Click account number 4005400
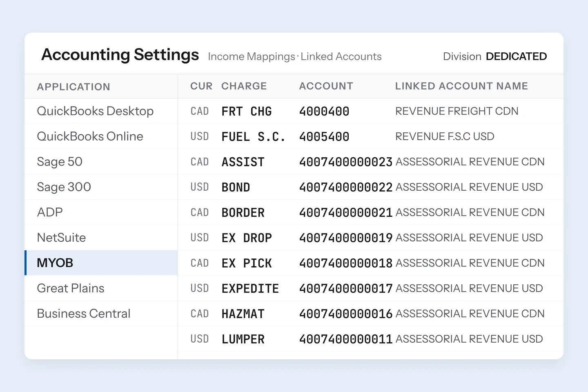 [324, 136]
